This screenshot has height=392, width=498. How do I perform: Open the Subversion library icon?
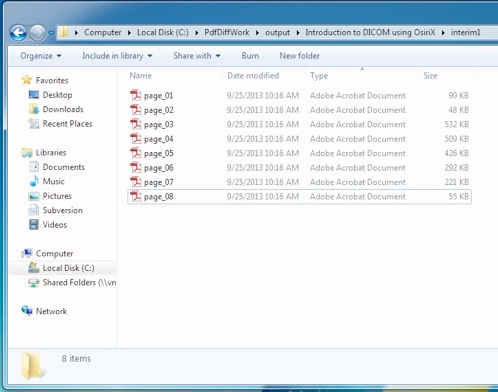click(34, 210)
